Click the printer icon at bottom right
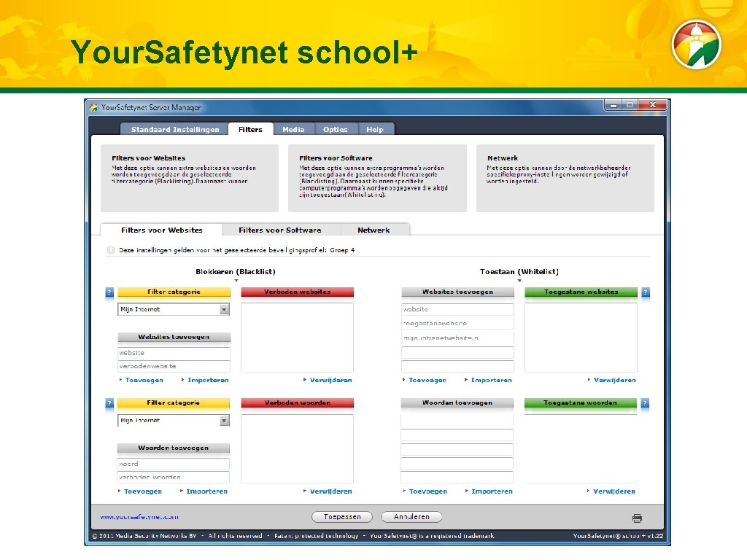The height and width of the screenshot is (560, 747). point(637,518)
